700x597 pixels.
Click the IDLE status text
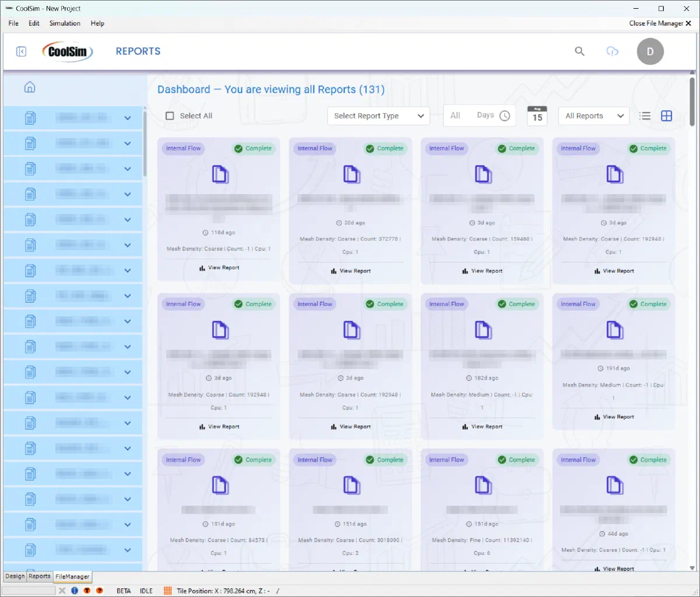pos(146,591)
